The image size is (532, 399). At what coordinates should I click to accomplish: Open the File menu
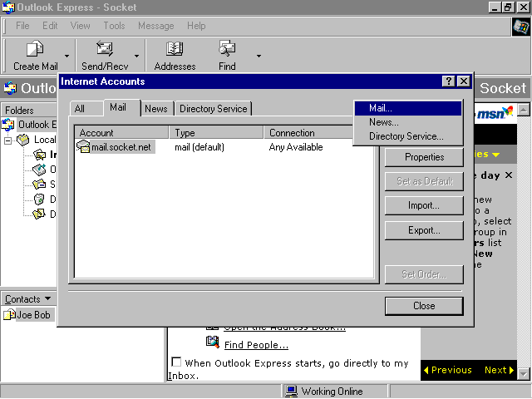point(22,26)
